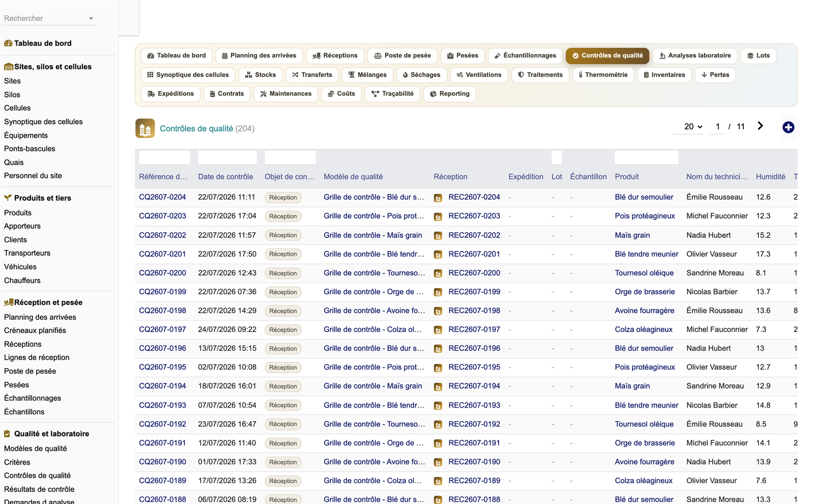Open the Expéditions tab
Screen dimensions: 815x504
[x=170, y=94]
